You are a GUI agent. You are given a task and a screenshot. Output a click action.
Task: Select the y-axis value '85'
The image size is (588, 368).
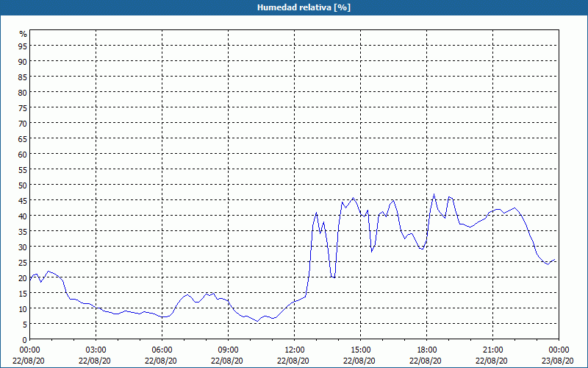point(23,77)
